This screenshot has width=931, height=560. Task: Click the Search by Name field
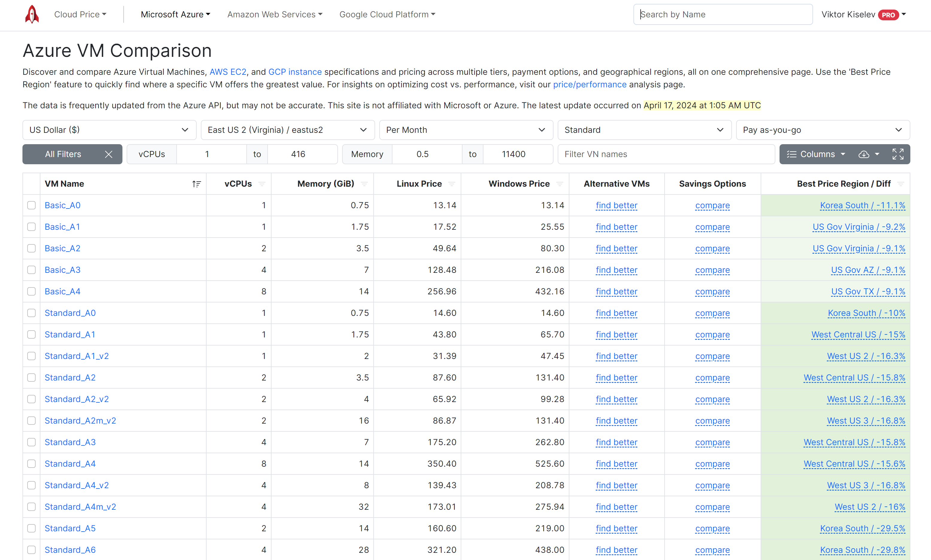pos(723,14)
